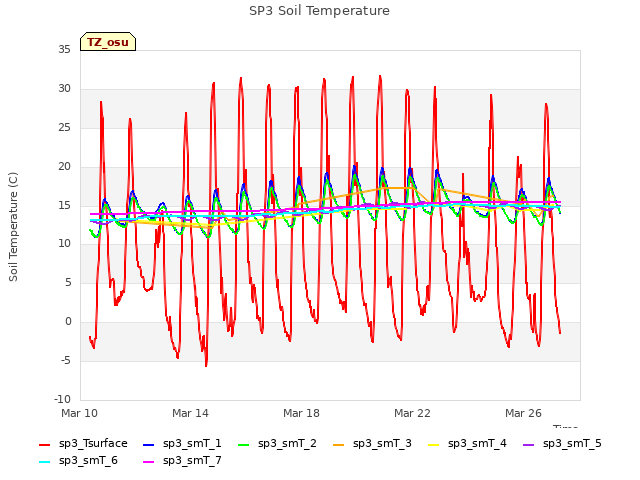This screenshot has width=640, height=480.
Task: Click the 15 y-axis tick label
Action: (64, 205)
